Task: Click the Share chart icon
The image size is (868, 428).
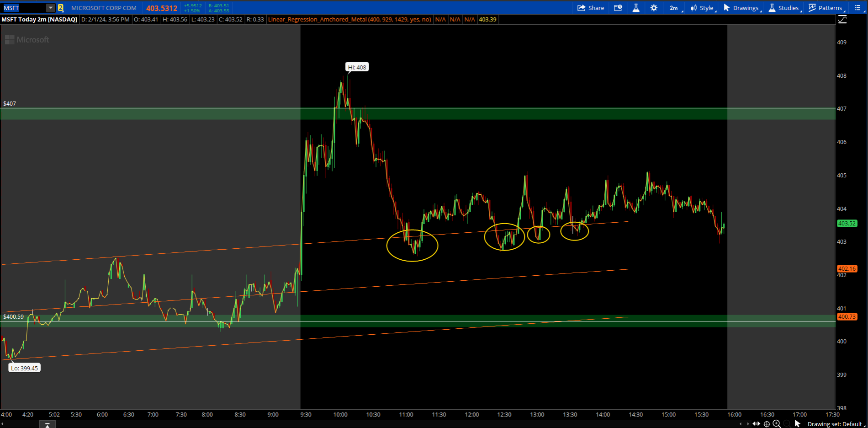Action: point(590,8)
